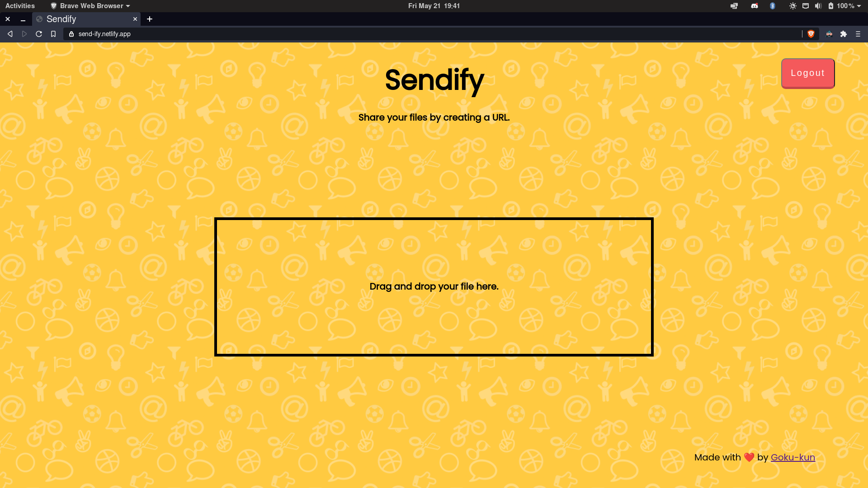
Task: Click the new tab plus button
Action: 150,19
